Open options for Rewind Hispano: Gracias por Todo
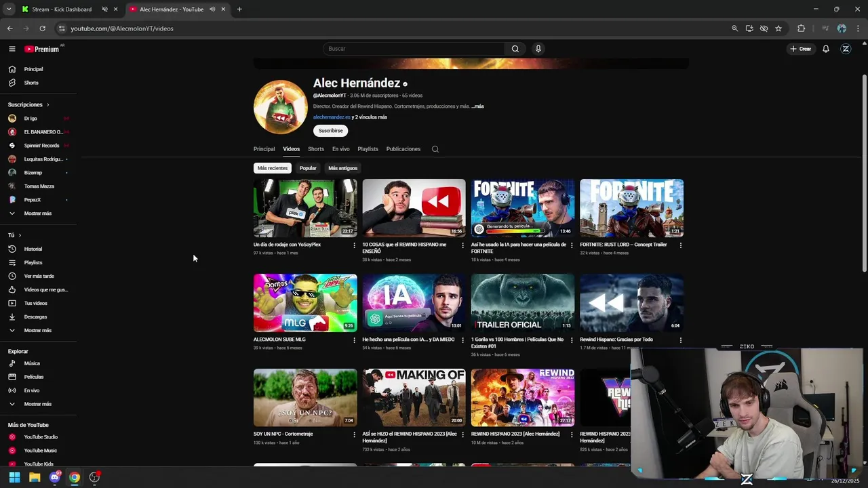868x488 pixels. click(x=680, y=340)
